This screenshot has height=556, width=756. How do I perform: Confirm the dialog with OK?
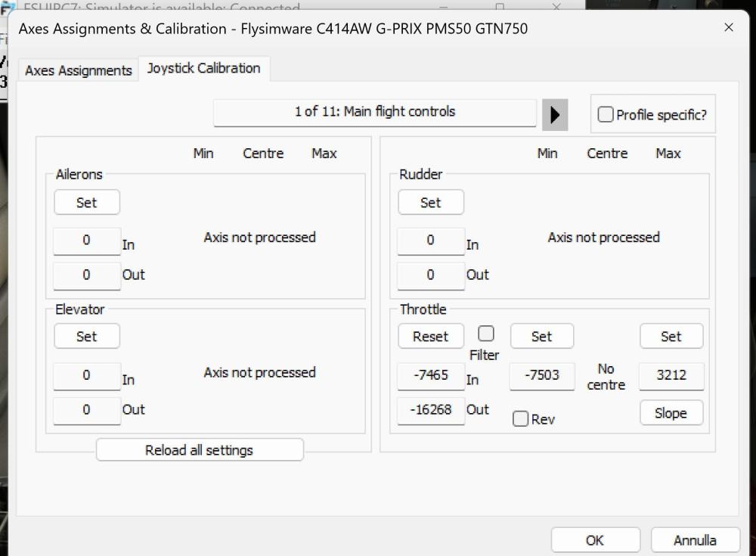(595, 540)
